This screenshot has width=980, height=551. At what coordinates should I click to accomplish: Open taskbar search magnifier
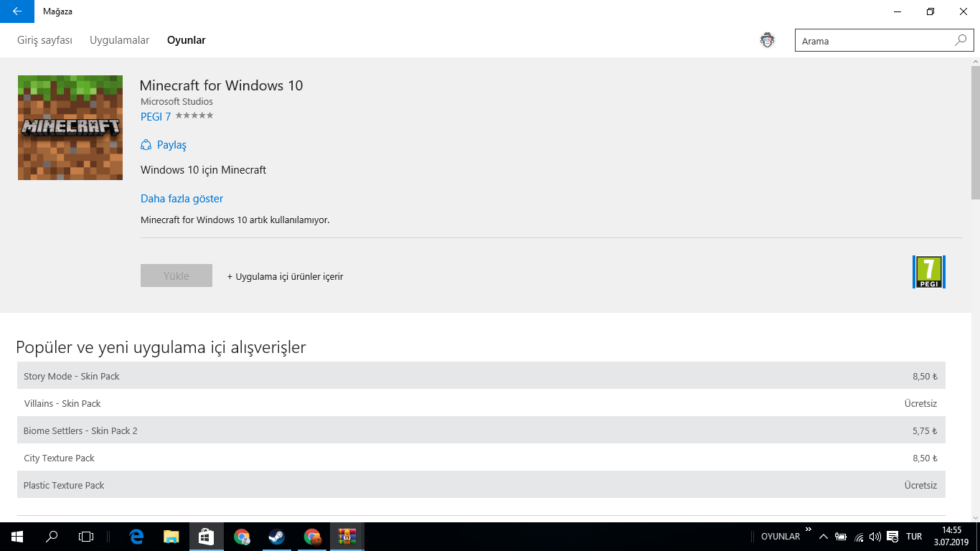pyautogui.click(x=52, y=537)
